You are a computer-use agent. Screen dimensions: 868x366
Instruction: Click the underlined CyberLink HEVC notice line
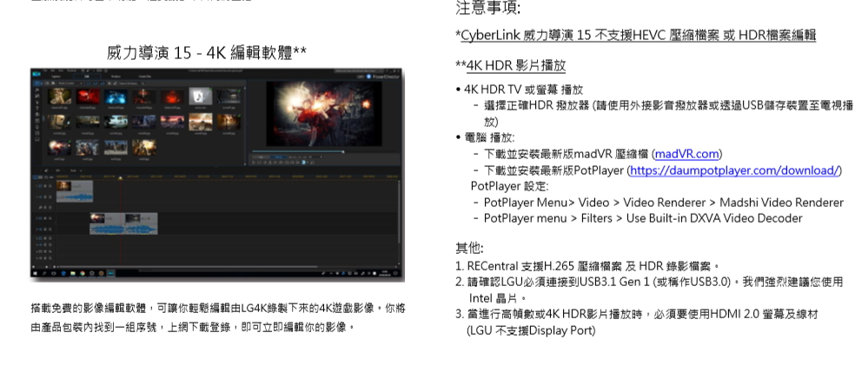[x=639, y=36]
